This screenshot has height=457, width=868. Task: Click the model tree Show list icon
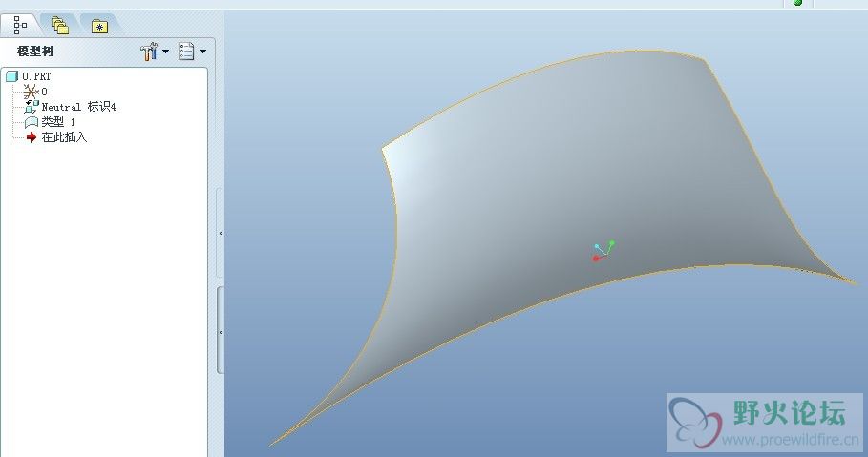point(186,52)
